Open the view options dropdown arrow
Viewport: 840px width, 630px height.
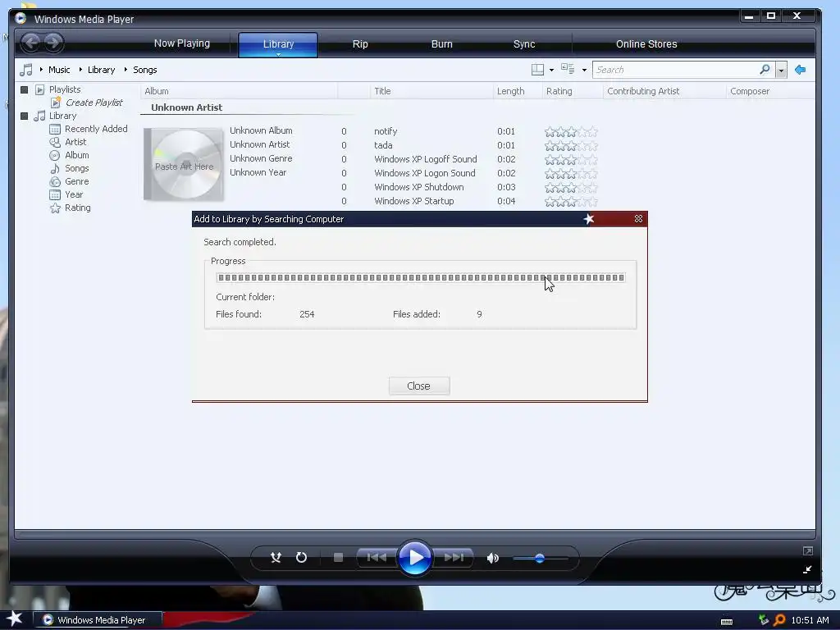tap(584, 71)
